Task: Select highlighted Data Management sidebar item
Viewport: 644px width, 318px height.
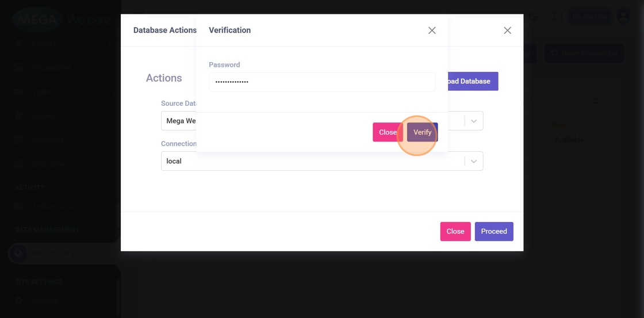Action: pos(52,254)
